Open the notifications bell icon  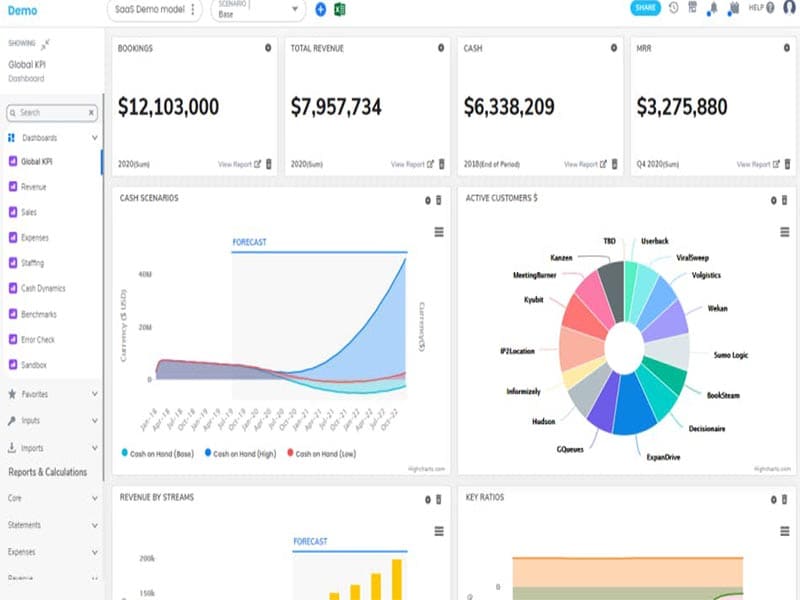712,9
